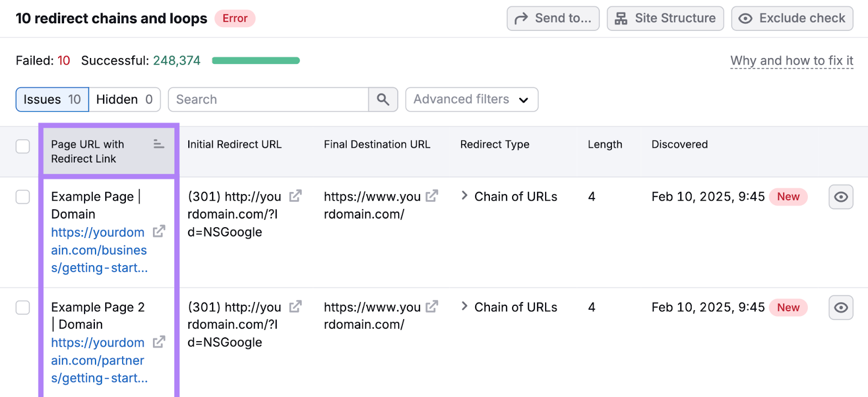The height and width of the screenshot is (397, 868).
Task: Focus the Search input field
Action: [269, 100]
